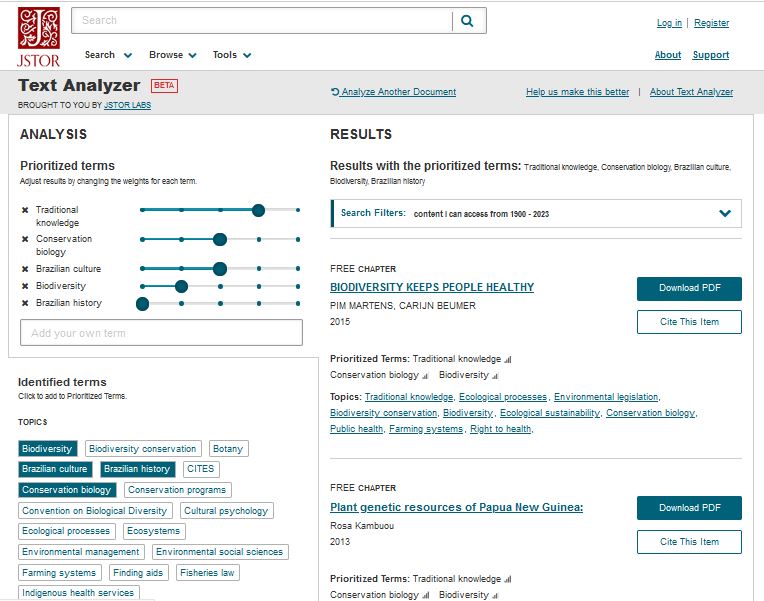Viewport: 764px width, 601px height.
Task: Click Register link
Action: (711, 23)
